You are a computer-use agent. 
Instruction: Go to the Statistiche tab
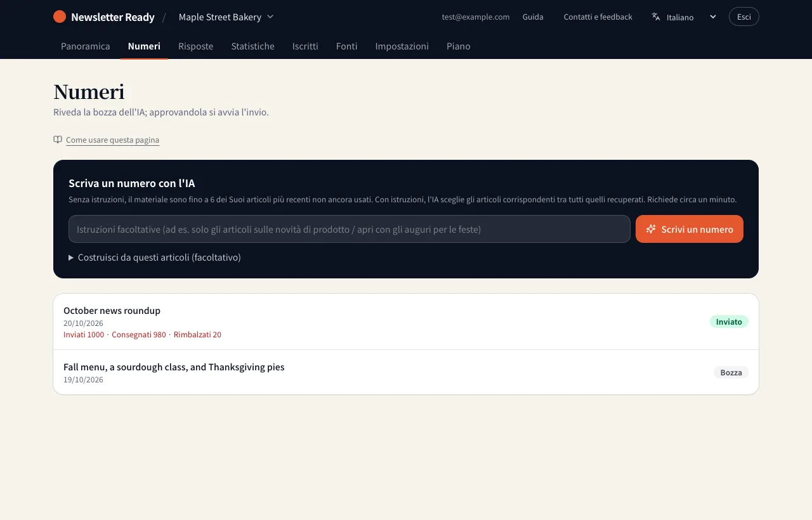tap(253, 46)
